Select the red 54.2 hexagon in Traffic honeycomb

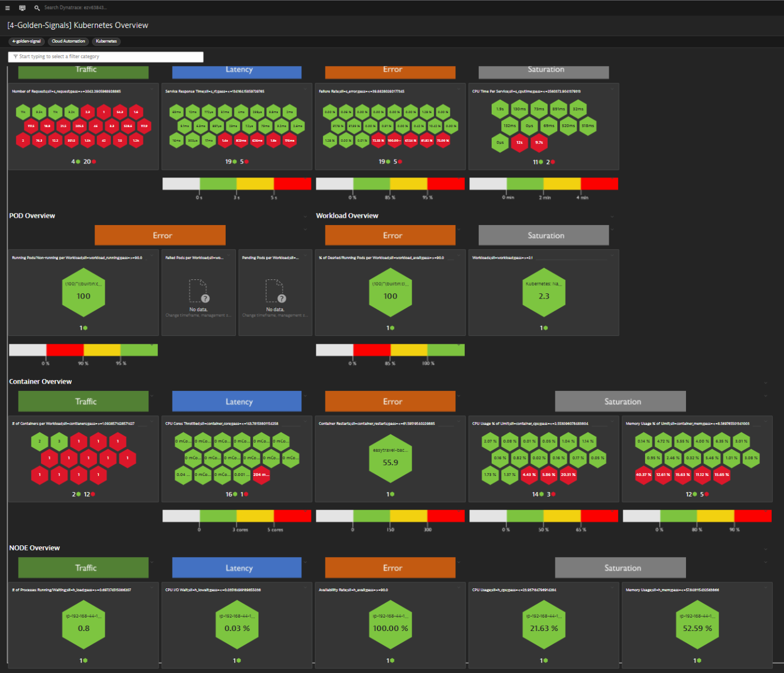(119, 112)
